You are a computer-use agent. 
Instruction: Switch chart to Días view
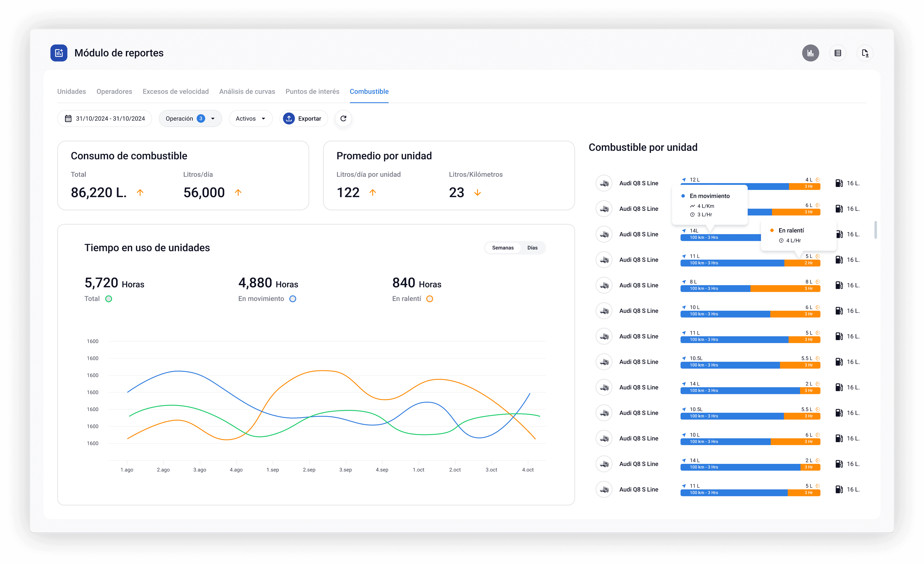[x=532, y=248]
